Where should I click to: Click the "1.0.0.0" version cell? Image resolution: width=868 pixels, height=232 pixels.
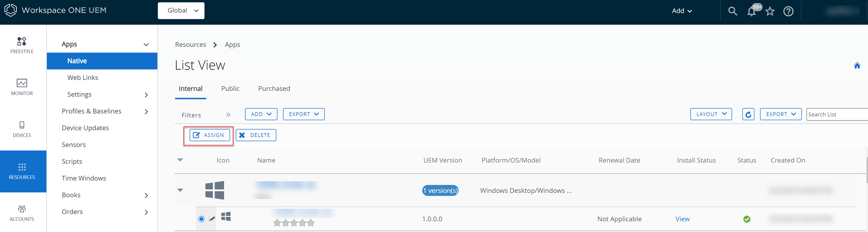(432, 219)
